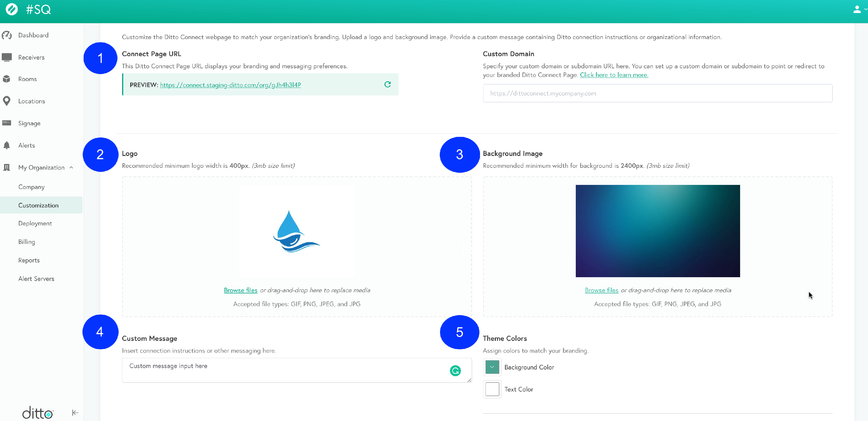The image size is (868, 421).
Task: Navigate to Locations
Action: click(x=32, y=101)
